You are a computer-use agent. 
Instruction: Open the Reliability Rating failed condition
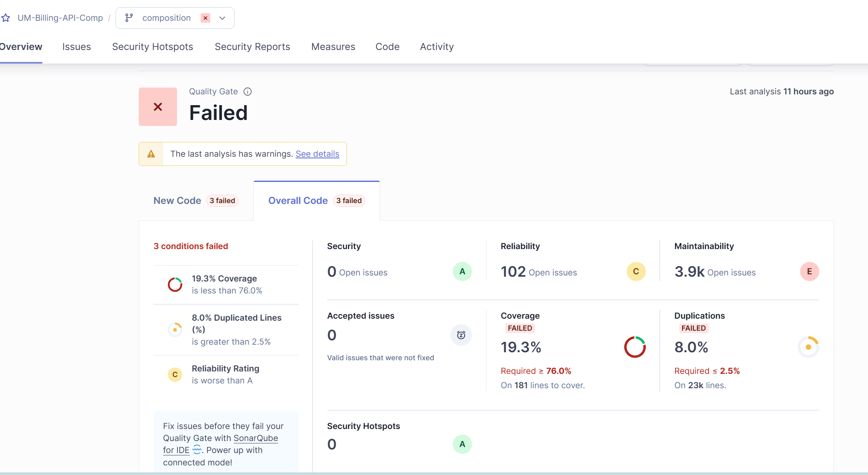tap(226, 375)
